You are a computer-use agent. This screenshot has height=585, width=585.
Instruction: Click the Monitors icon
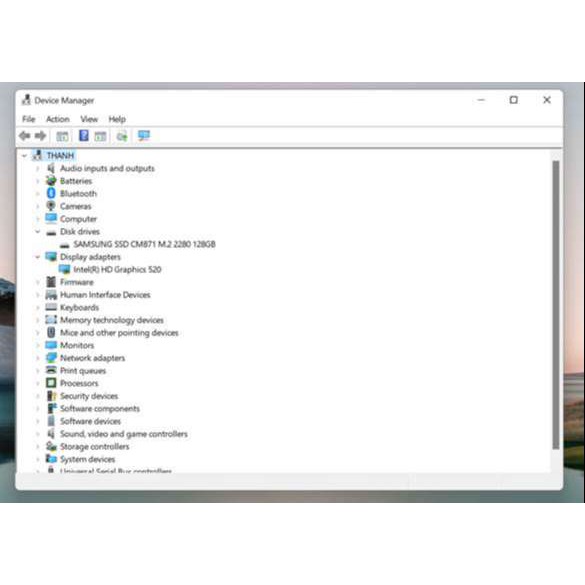point(51,345)
